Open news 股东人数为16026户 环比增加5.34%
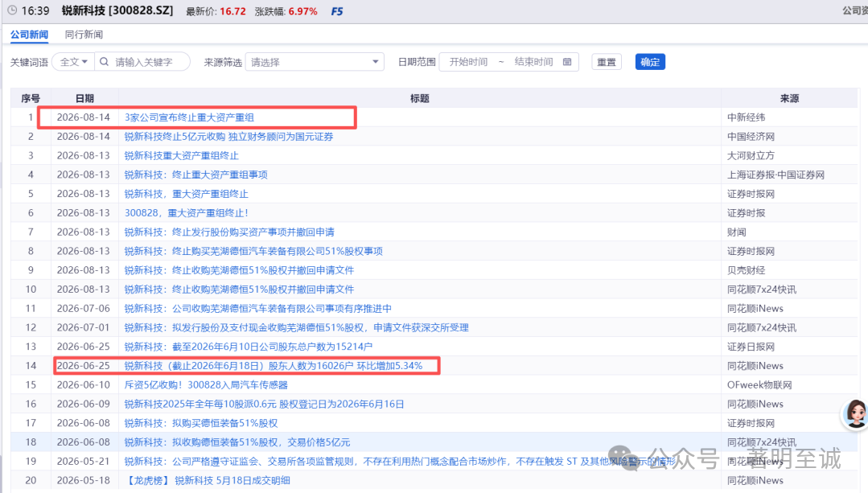This screenshot has height=493, width=868. coord(274,366)
